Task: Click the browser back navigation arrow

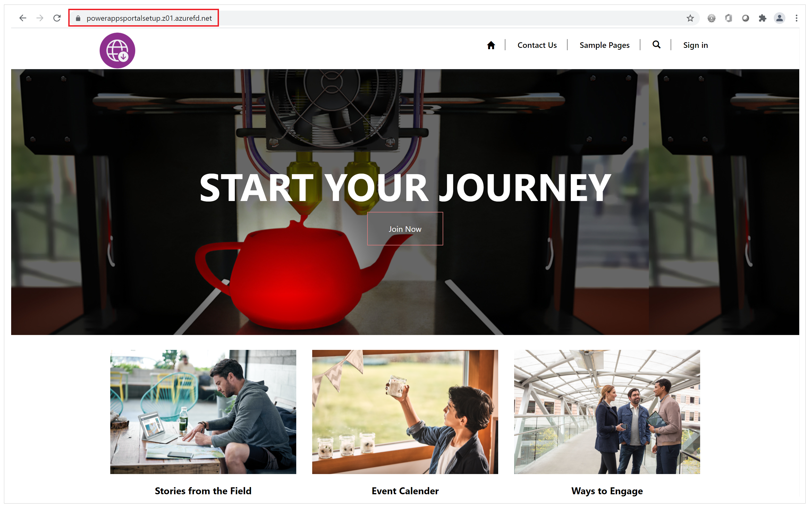Action: point(22,17)
